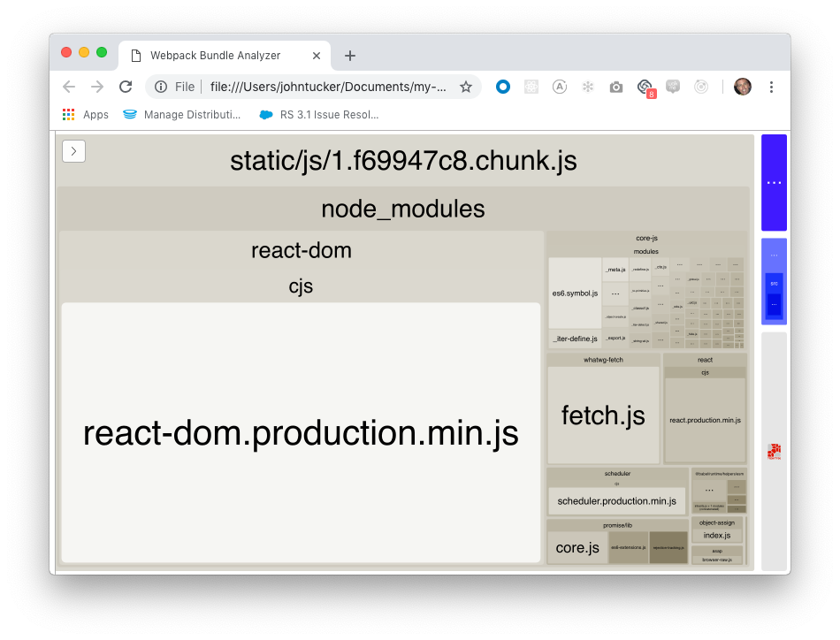The width and height of the screenshot is (840, 640).
Task: Select the rejection-tracking.js block
Action: pos(668,548)
